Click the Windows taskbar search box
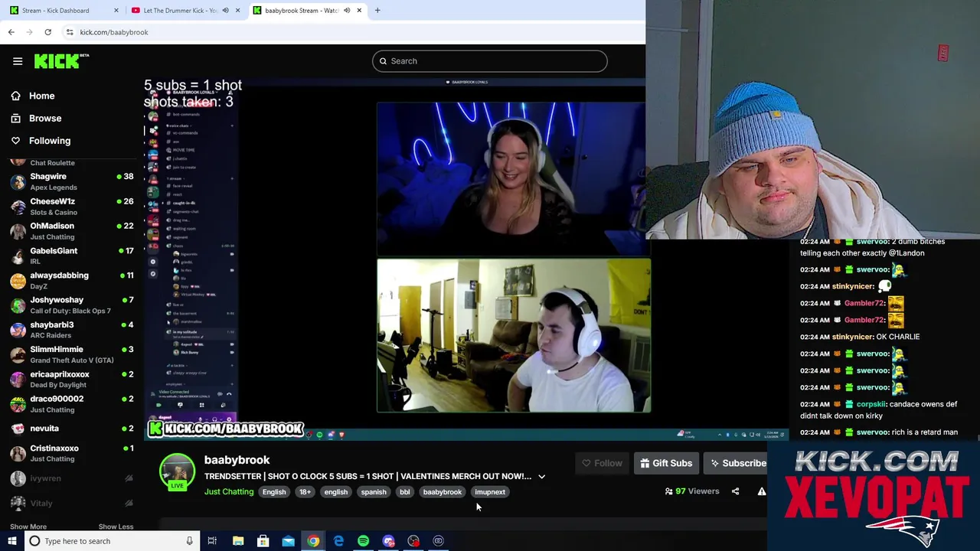The width and height of the screenshot is (980, 551). point(112,541)
